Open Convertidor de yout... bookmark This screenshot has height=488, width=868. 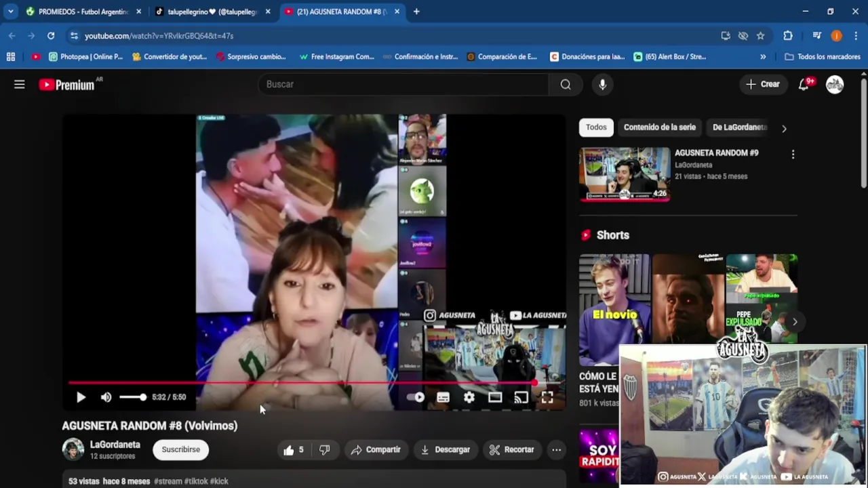coord(169,57)
